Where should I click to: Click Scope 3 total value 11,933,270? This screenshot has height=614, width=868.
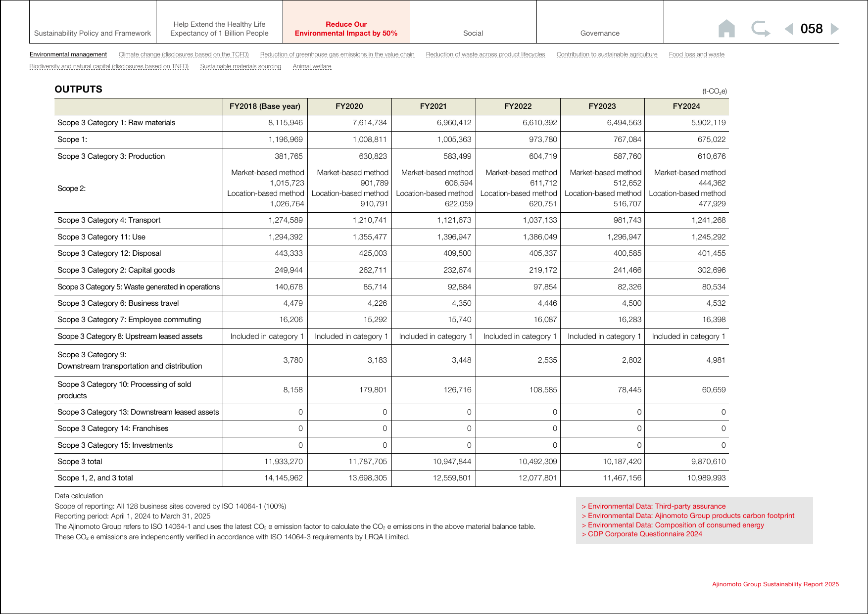283,462
